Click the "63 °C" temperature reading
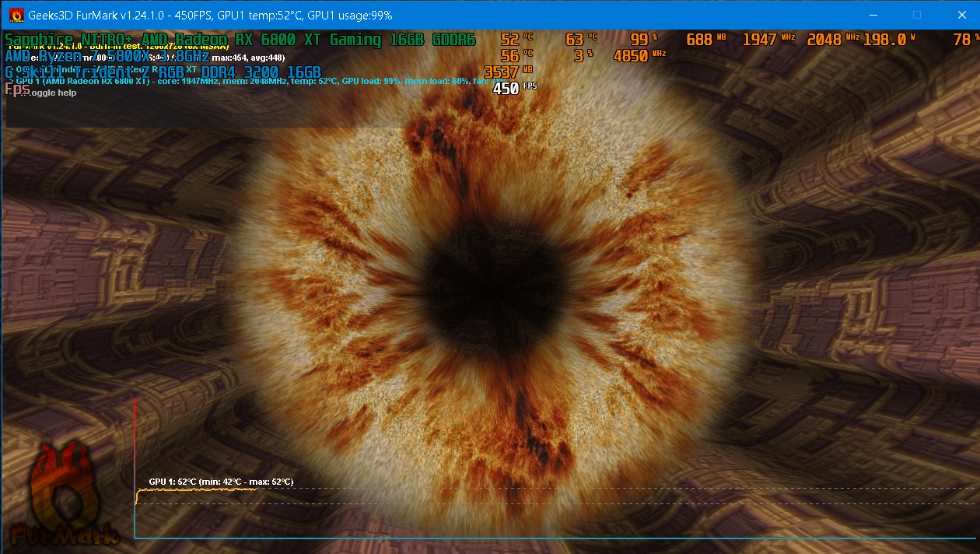Image resolution: width=980 pixels, height=554 pixels. click(582, 40)
